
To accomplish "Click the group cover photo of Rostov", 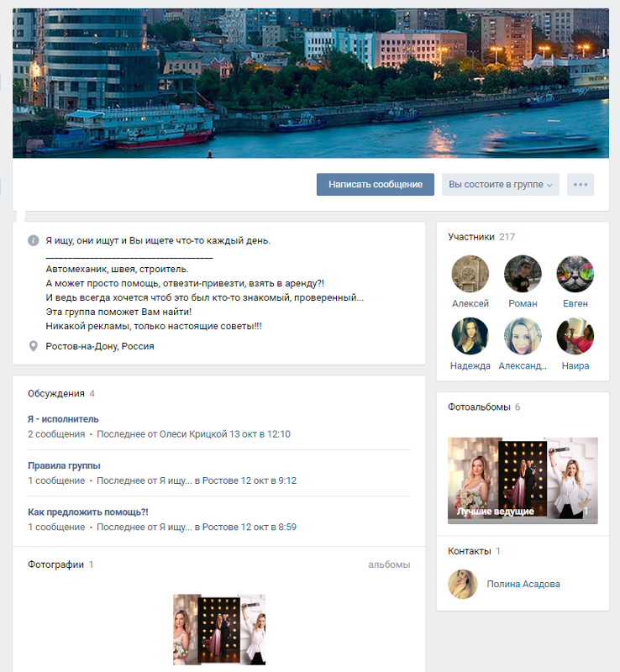I will [x=311, y=83].
